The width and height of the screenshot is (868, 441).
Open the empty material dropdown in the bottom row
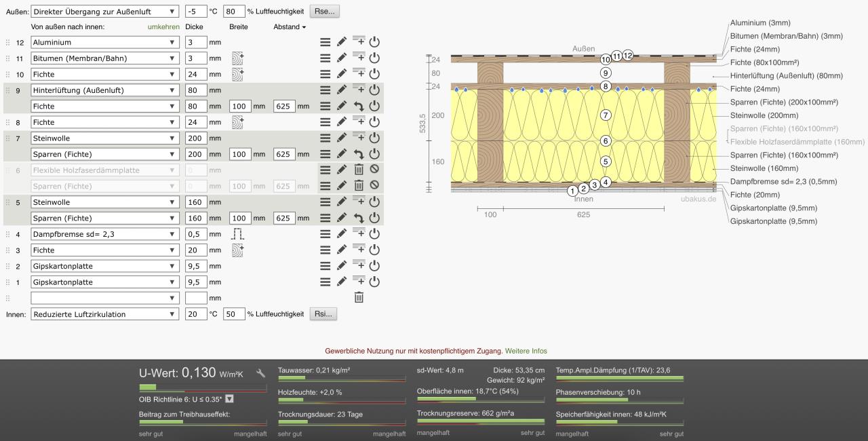click(x=105, y=298)
